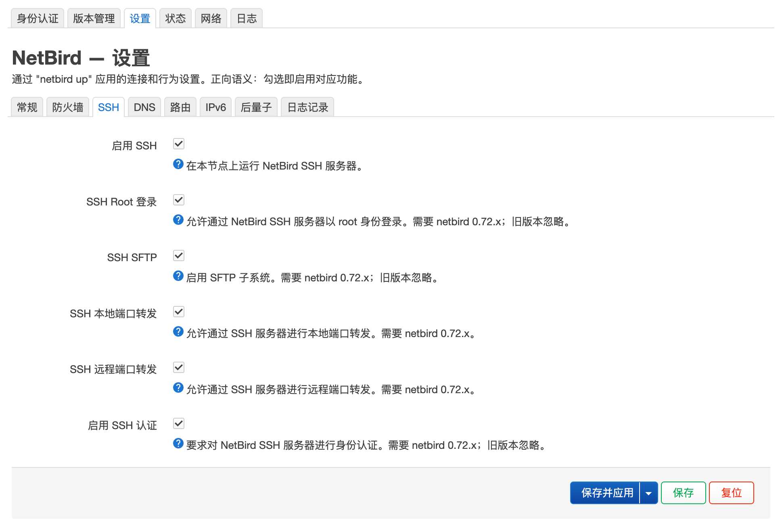This screenshot has width=782, height=532.
Task: Click description about 进行身份认证
Action: point(367,445)
